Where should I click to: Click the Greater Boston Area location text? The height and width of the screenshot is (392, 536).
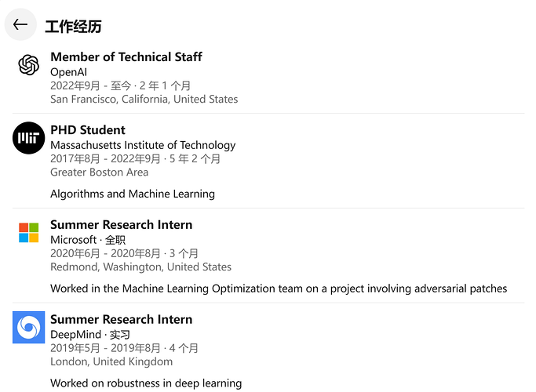coord(98,172)
